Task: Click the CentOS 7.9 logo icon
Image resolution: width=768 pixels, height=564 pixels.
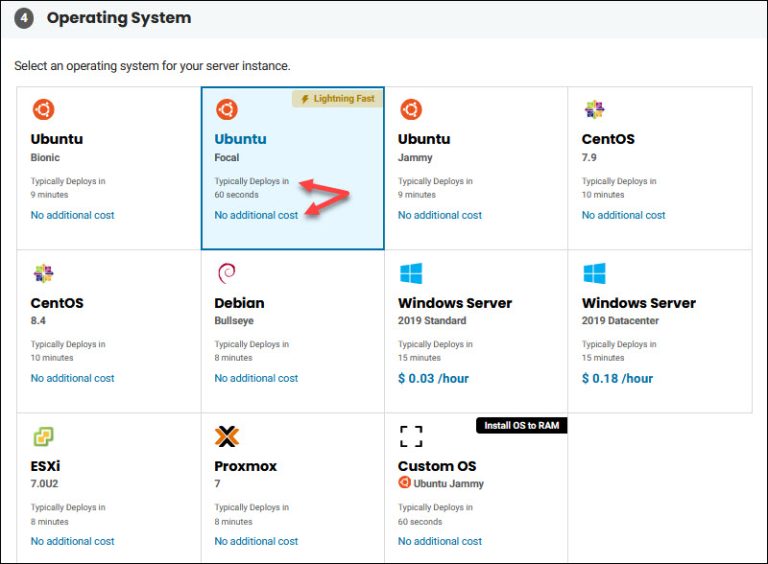Action: [594, 109]
